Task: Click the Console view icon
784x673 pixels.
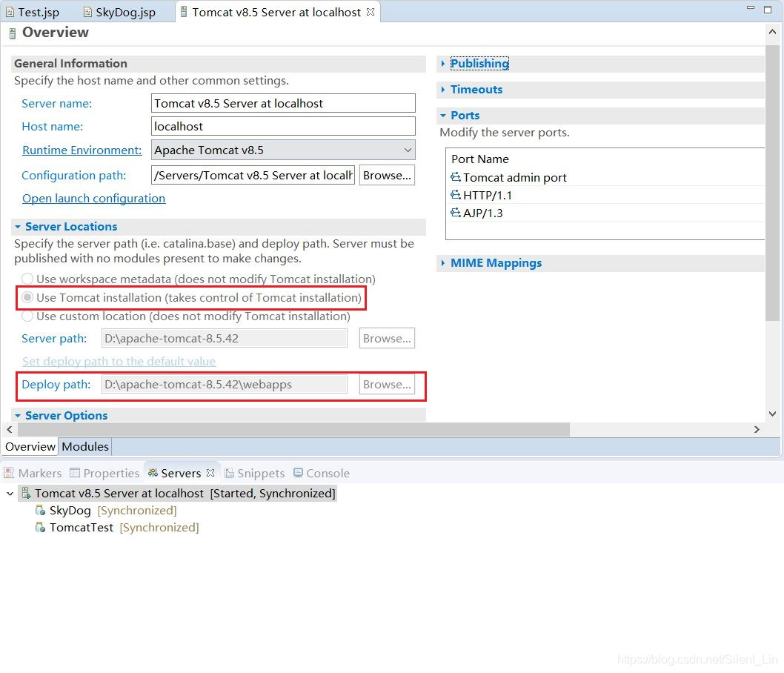Action: click(299, 472)
